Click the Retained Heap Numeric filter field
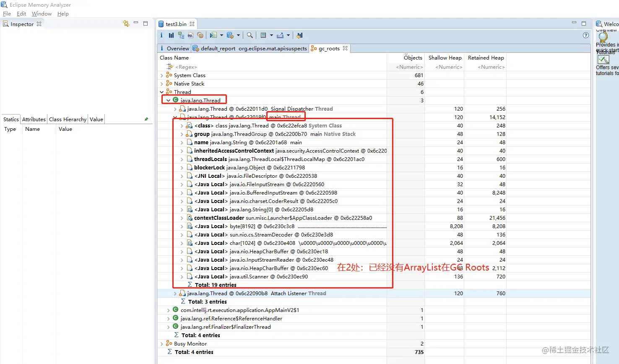This screenshot has width=619, height=364. [x=485, y=67]
